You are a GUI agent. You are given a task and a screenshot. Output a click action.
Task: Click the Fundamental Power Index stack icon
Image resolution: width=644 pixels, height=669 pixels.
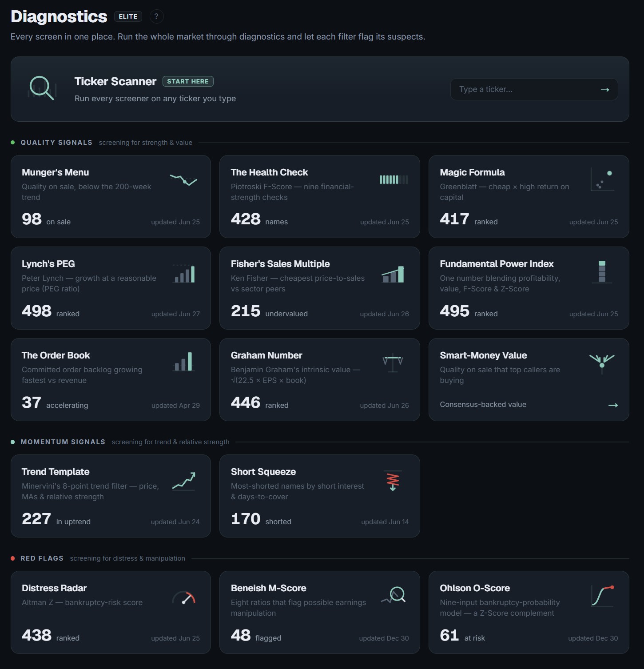pos(602,272)
